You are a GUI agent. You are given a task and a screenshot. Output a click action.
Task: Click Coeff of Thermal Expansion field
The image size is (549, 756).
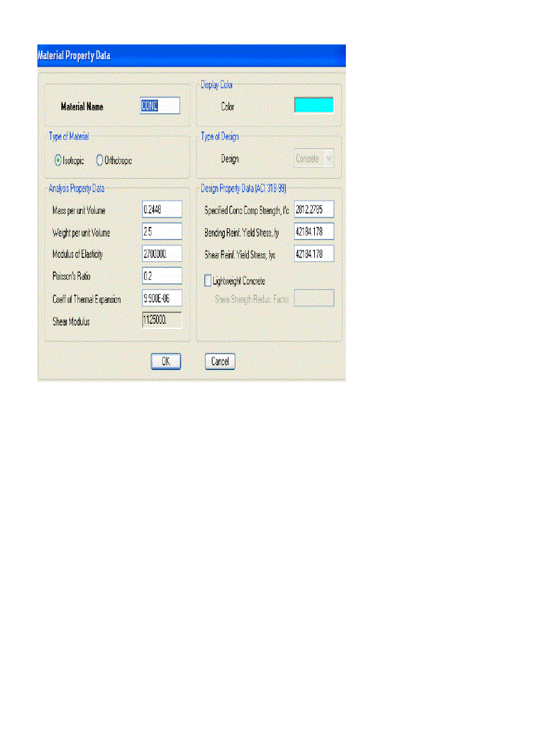[x=162, y=298]
